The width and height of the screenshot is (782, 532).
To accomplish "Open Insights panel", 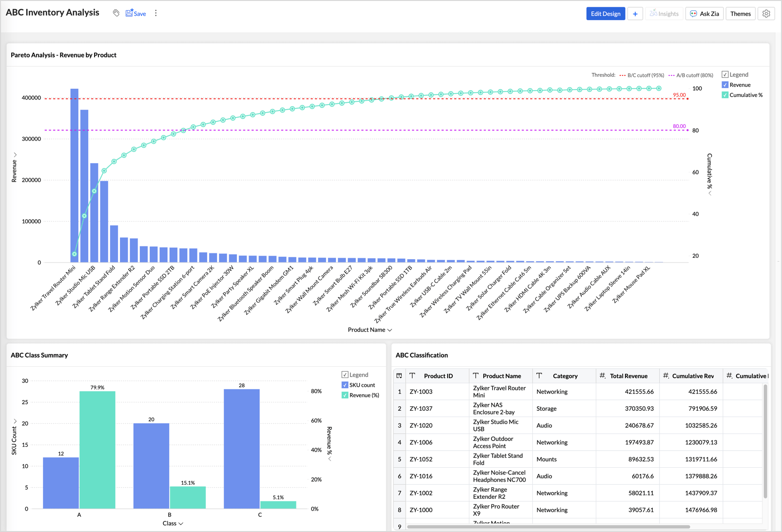I will tap(664, 14).
